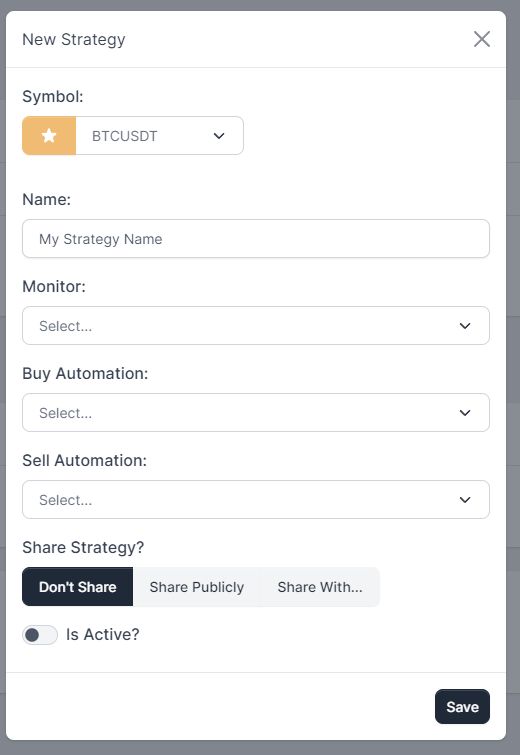Click the chevron in the BTCUSDT selector

[x=219, y=136]
